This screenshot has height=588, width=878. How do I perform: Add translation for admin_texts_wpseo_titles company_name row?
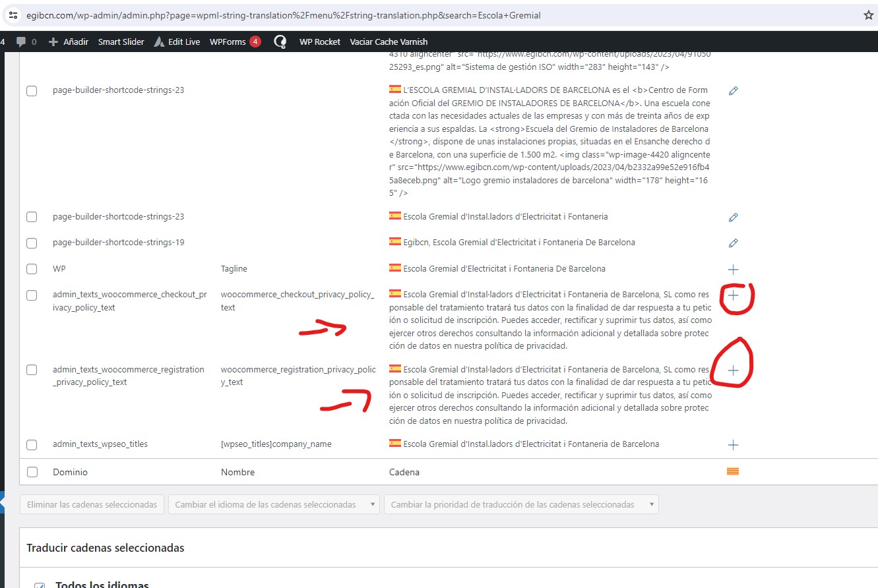pyautogui.click(x=733, y=445)
